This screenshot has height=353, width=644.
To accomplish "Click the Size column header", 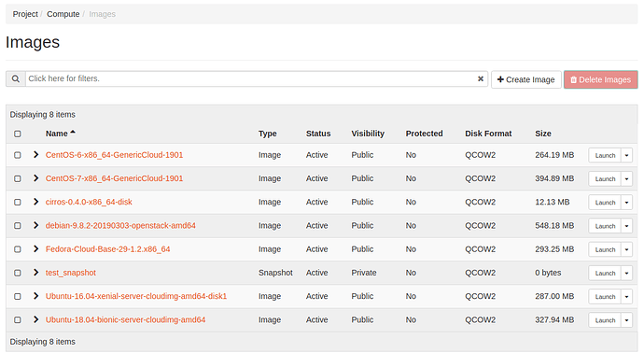I will pos(543,134).
